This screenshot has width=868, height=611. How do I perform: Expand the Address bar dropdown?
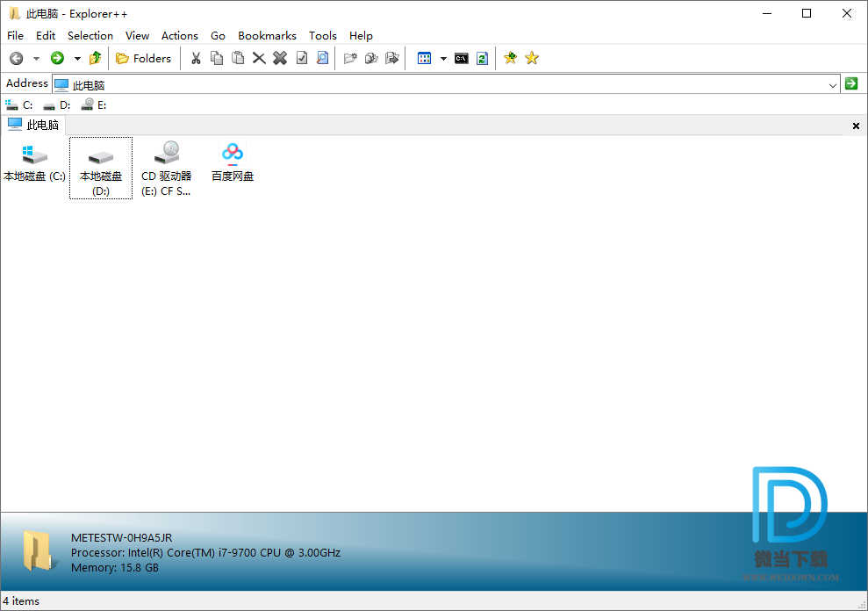coord(833,84)
